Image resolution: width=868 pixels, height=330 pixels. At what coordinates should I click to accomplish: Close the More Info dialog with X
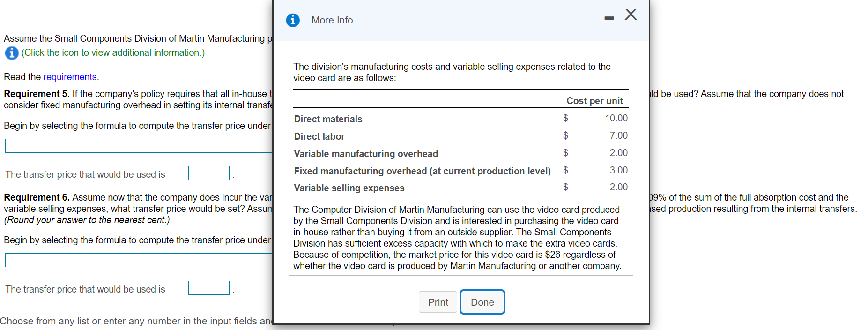(x=631, y=15)
